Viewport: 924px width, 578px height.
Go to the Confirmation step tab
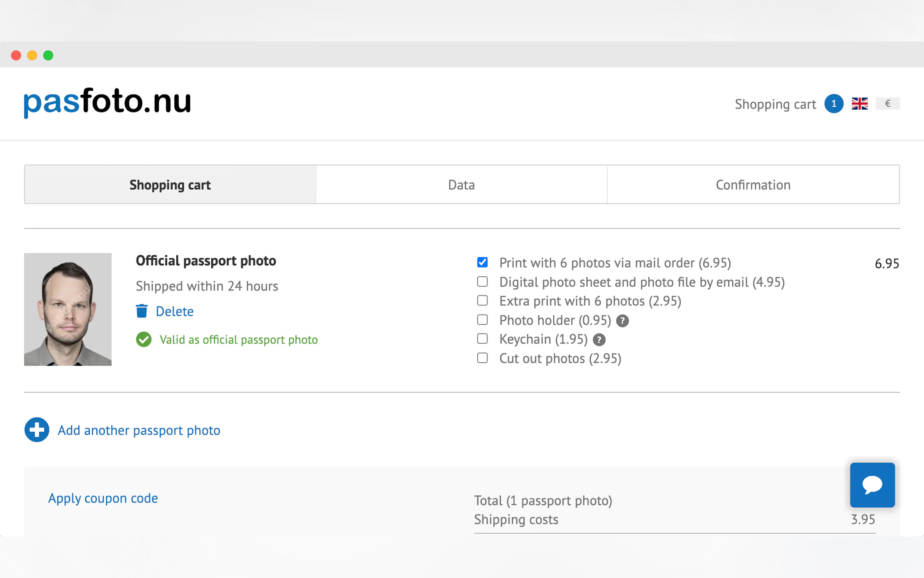coord(753,185)
